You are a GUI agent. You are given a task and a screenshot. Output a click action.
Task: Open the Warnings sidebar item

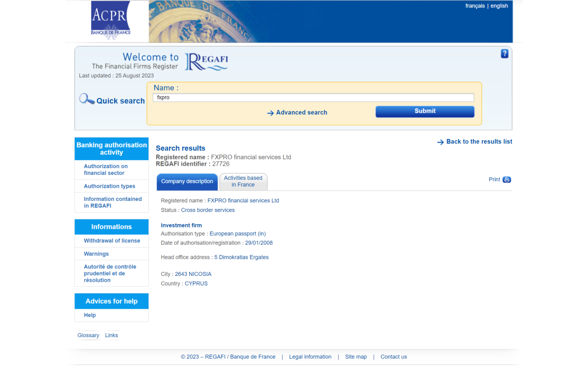(x=96, y=254)
